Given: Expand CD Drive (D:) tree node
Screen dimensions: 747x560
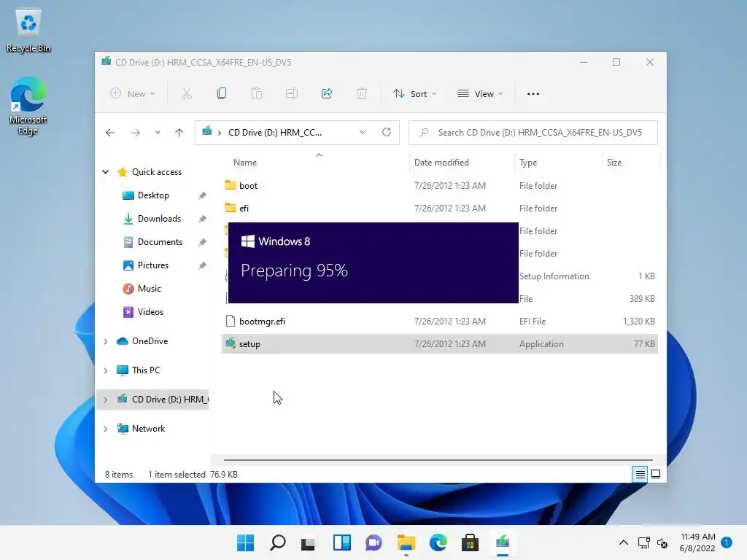Looking at the screenshot, I should point(106,400).
